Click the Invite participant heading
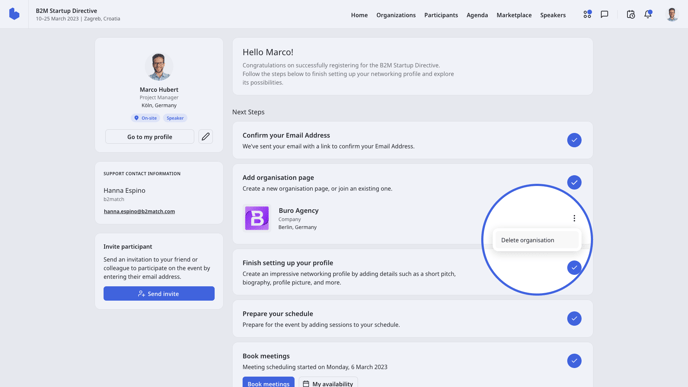Screen dimensions: 688x387 point(128,246)
